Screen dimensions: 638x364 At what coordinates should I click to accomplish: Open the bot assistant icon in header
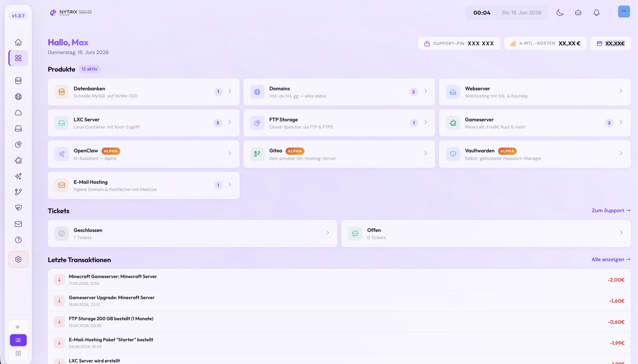click(578, 13)
